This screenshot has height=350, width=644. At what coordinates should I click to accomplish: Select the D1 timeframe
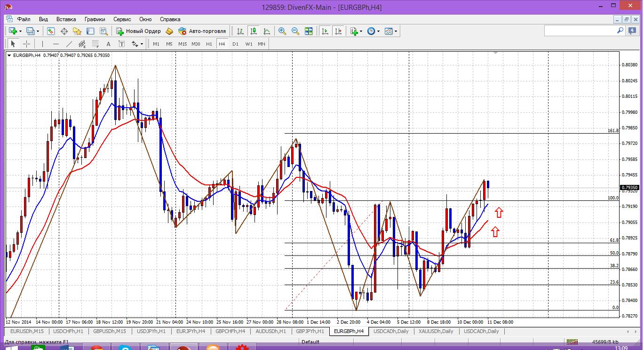coord(235,44)
